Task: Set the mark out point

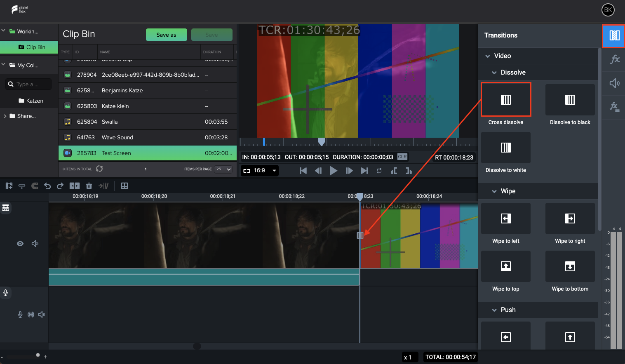Action: [x=409, y=171]
